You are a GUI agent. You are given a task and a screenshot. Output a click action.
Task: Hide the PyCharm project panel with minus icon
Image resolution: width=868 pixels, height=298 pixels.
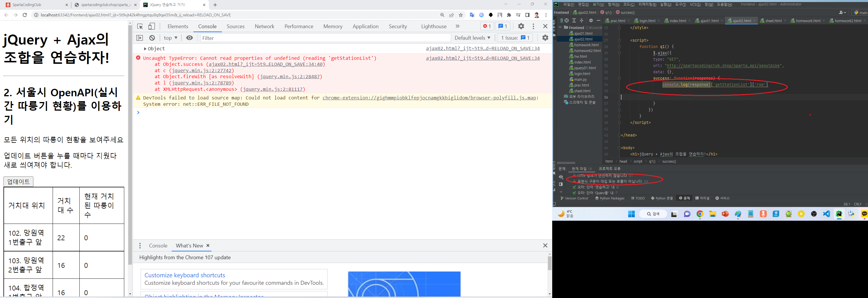tap(598, 20)
